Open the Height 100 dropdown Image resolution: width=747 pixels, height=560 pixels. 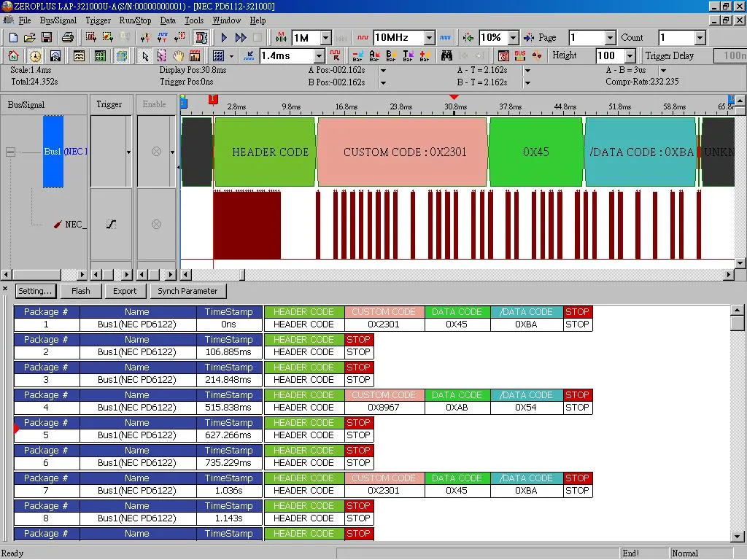[630, 55]
